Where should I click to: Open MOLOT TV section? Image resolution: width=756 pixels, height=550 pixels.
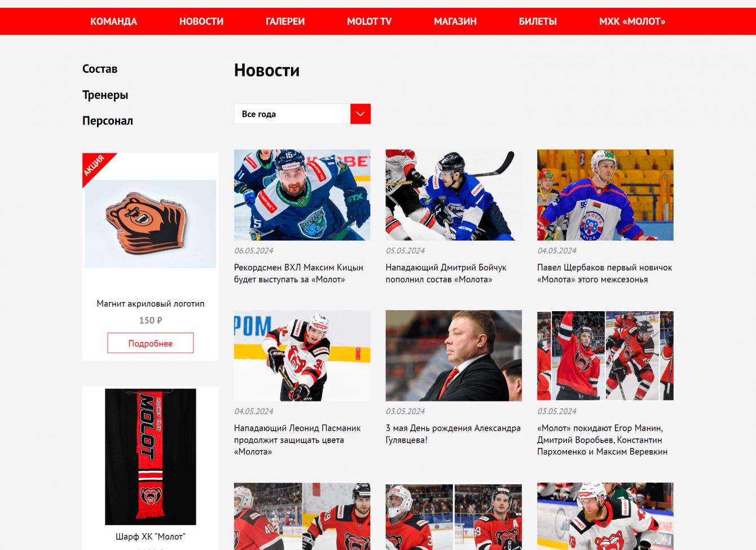pos(369,21)
